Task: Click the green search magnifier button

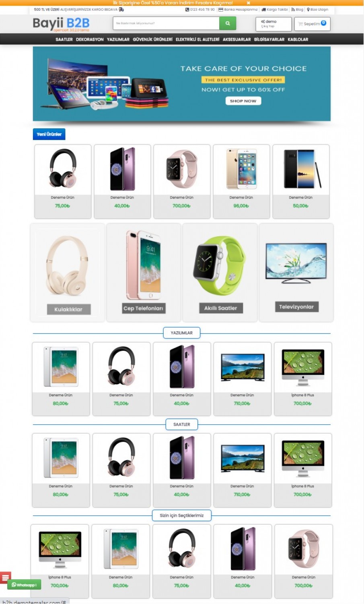Action: tap(228, 23)
